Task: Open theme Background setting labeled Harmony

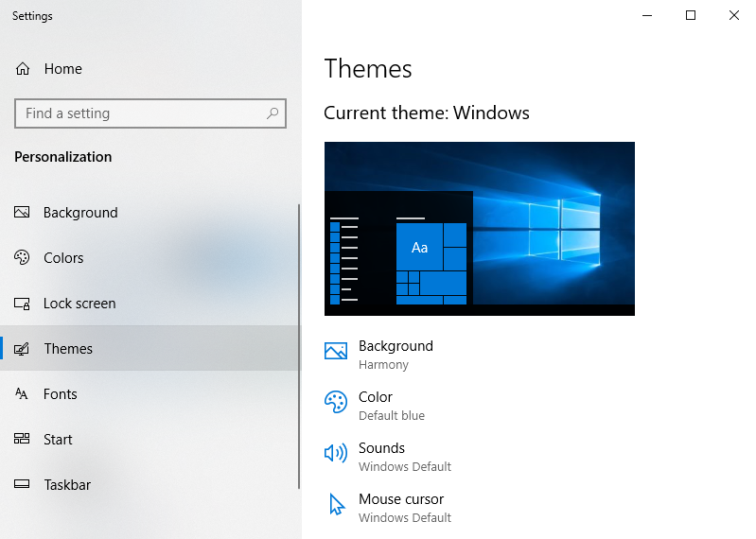Action: 379,355
